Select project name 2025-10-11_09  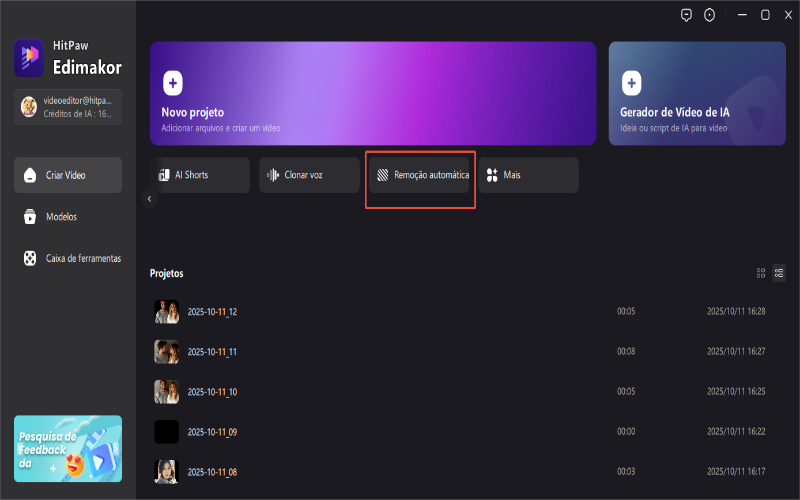[212, 432]
